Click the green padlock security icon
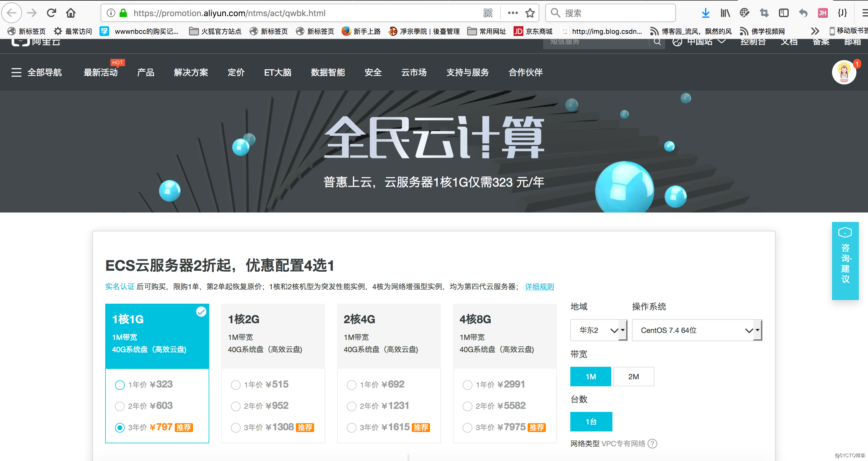Screen dimensions: 868x461 (x=123, y=13)
